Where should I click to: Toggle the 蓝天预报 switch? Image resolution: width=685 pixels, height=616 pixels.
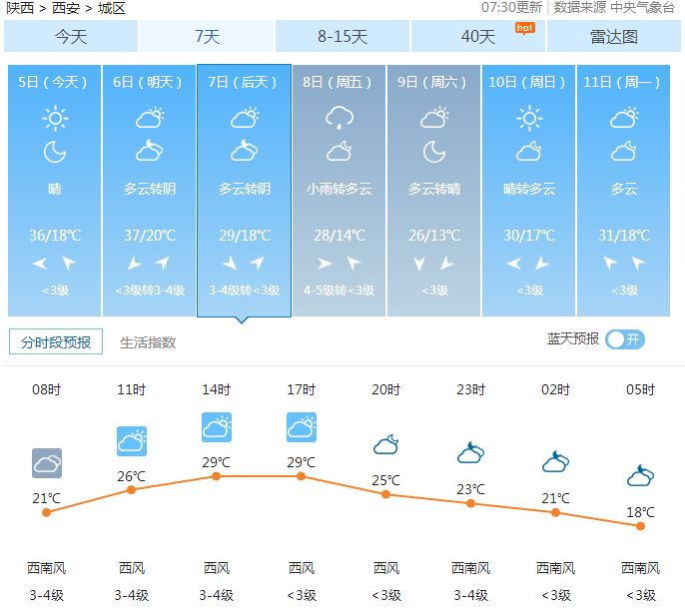coord(625,339)
